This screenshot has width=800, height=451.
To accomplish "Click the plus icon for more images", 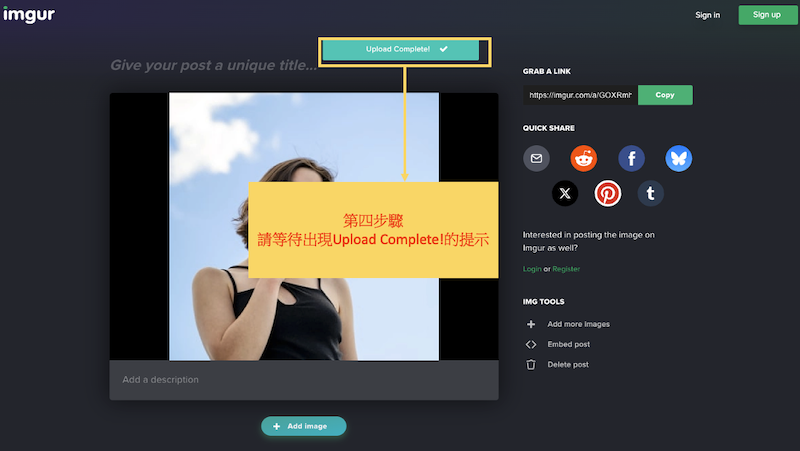I will pyautogui.click(x=531, y=324).
